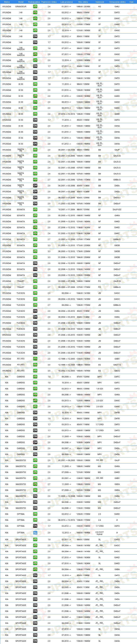Select engine code G6CU cell

[x=117, y=371]
